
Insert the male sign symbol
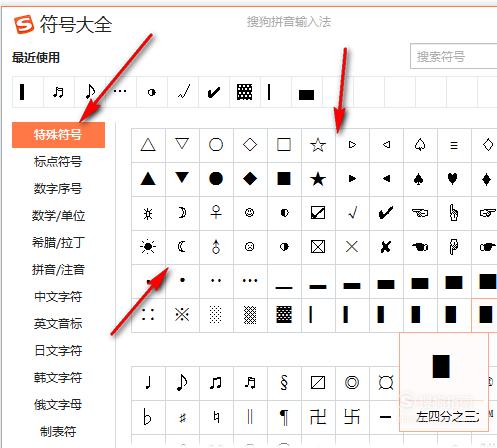(x=216, y=247)
